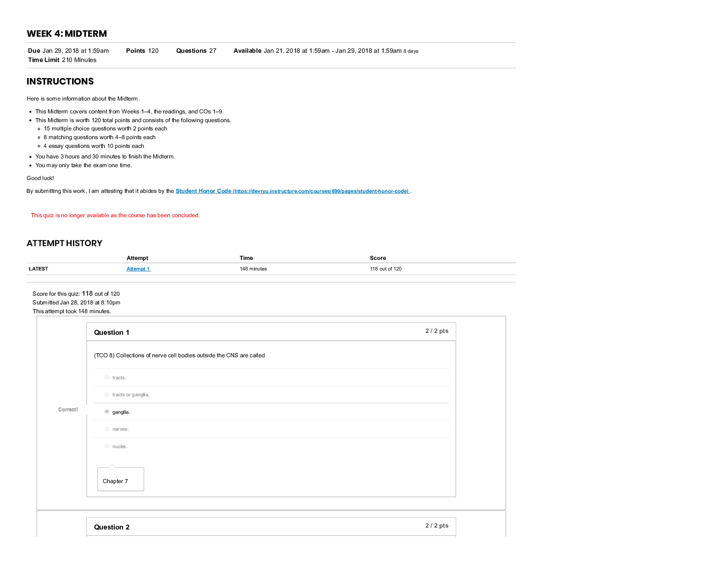
Task: Click the ATTEMPT HISTORY heading
Action: tap(64, 243)
